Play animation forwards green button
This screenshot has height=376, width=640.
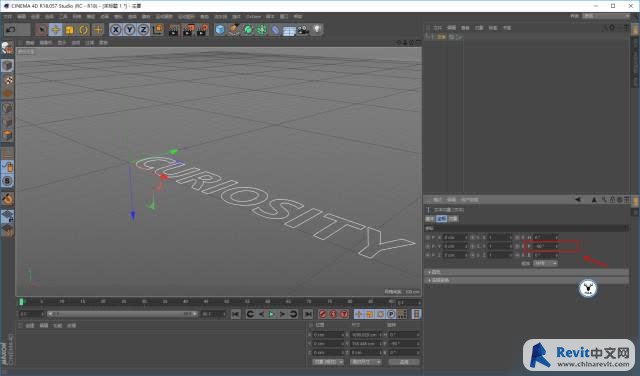tap(271, 314)
